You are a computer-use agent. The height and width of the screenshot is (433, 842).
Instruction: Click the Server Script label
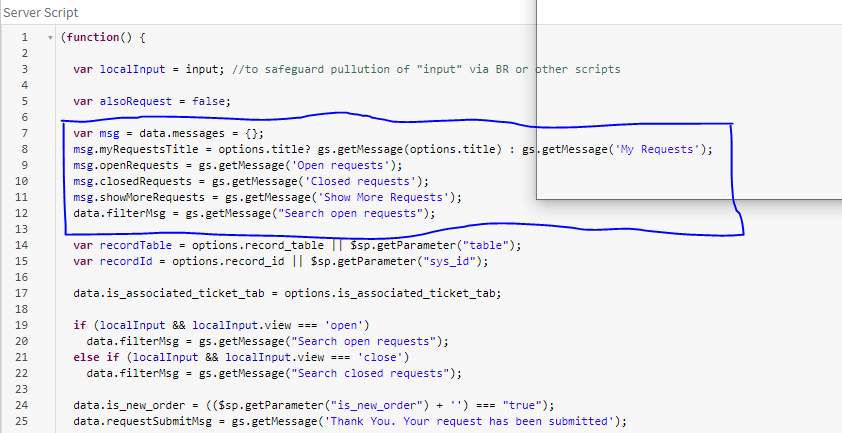click(x=41, y=12)
